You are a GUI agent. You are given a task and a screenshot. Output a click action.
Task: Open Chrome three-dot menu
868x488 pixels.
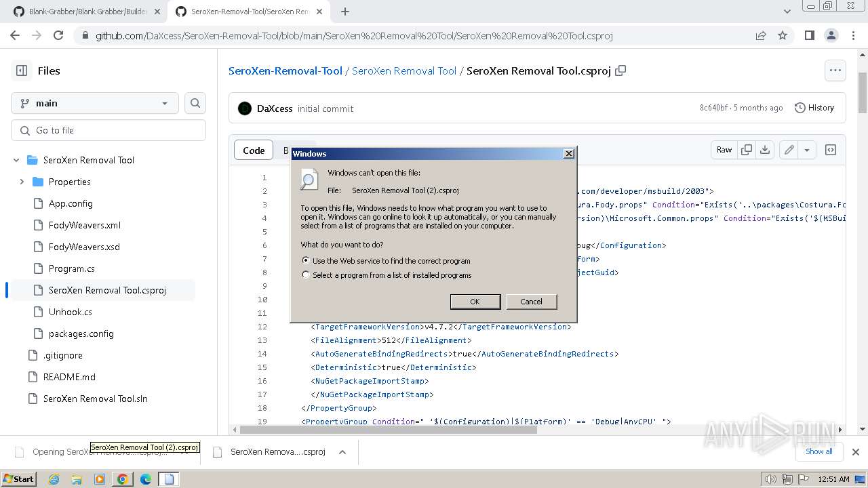(x=852, y=35)
